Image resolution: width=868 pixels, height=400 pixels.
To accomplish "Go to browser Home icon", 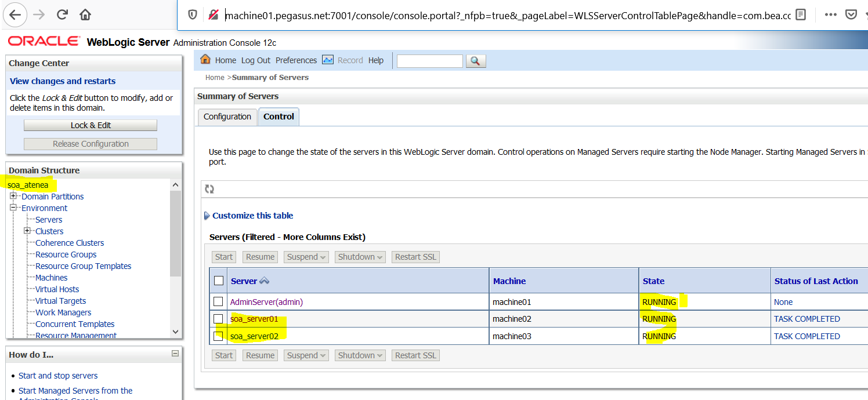I will [x=85, y=14].
